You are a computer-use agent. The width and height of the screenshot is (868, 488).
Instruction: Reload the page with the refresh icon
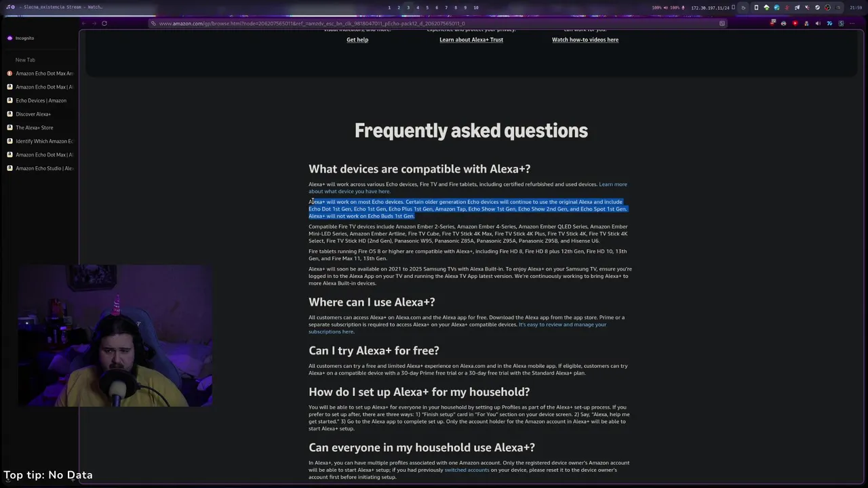pyautogui.click(x=104, y=23)
